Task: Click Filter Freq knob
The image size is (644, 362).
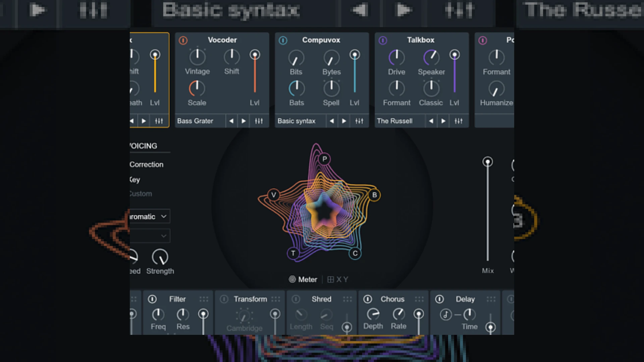Action: click(x=158, y=314)
